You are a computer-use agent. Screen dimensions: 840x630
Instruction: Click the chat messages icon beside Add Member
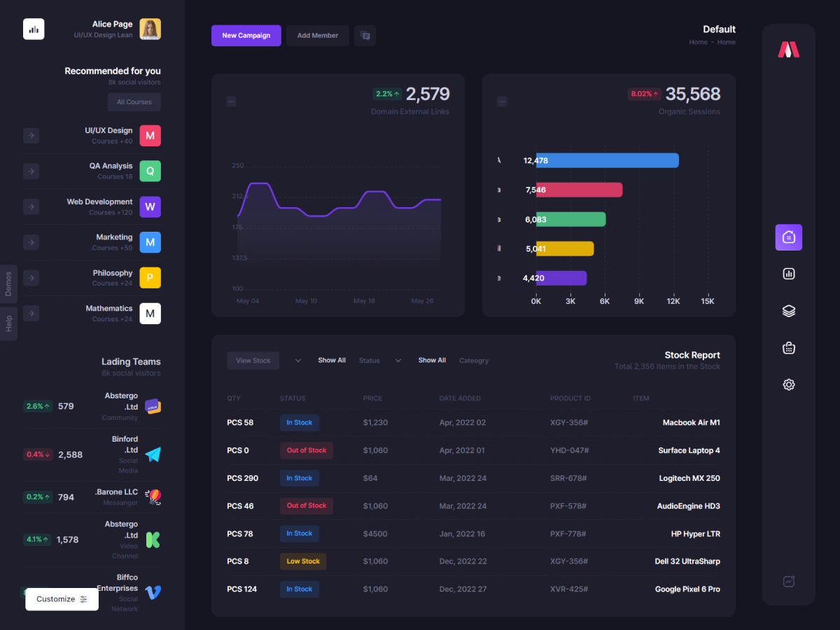365,36
